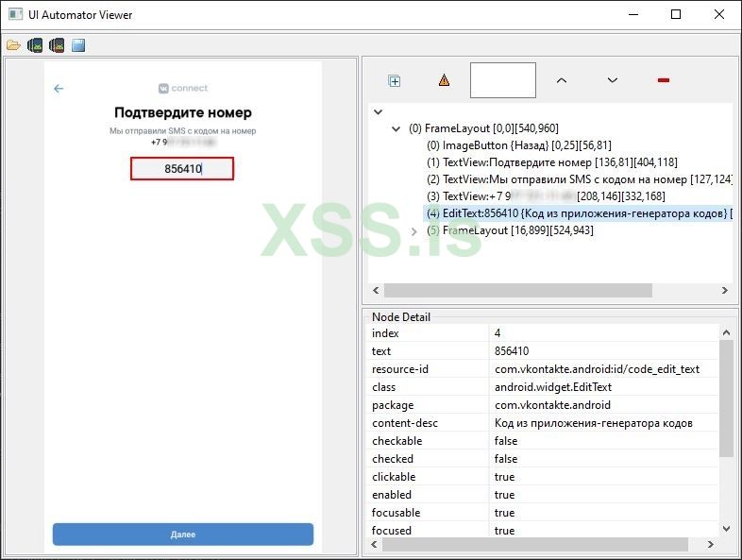Toggle the yellow warning triangle icon
Image resolution: width=742 pixels, height=560 pixels.
click(x=444, y=80)
